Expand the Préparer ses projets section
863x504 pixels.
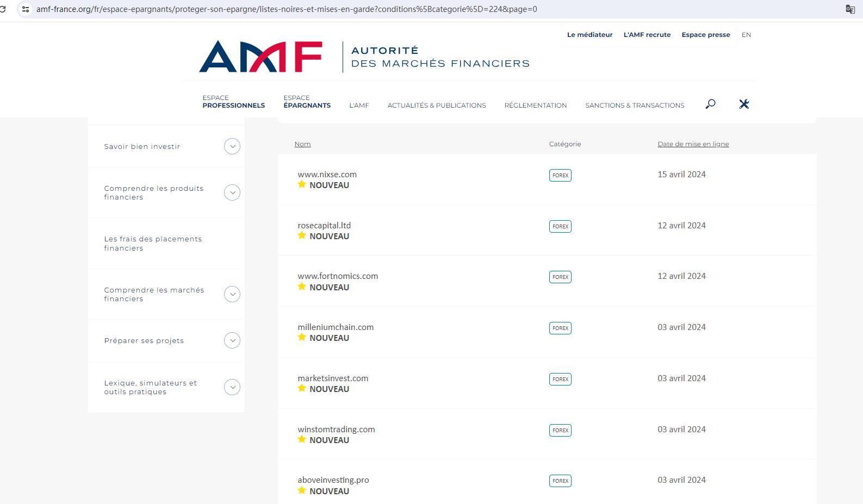232,340
